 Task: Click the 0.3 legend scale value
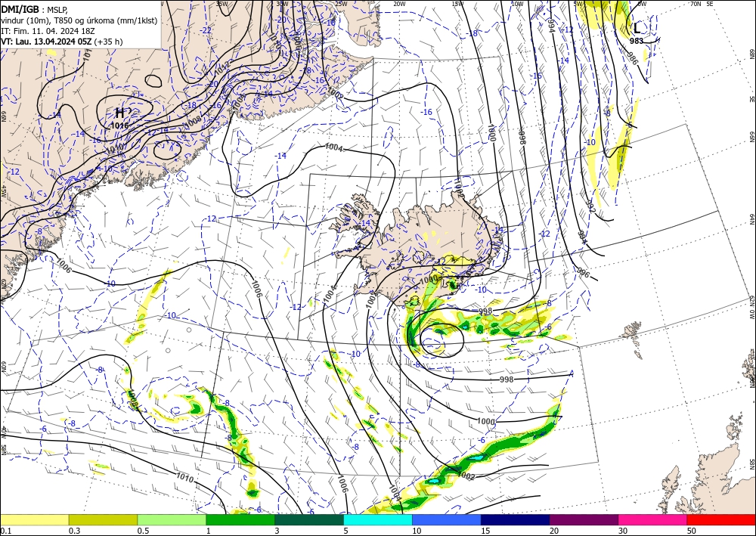(x=74, y=531)
